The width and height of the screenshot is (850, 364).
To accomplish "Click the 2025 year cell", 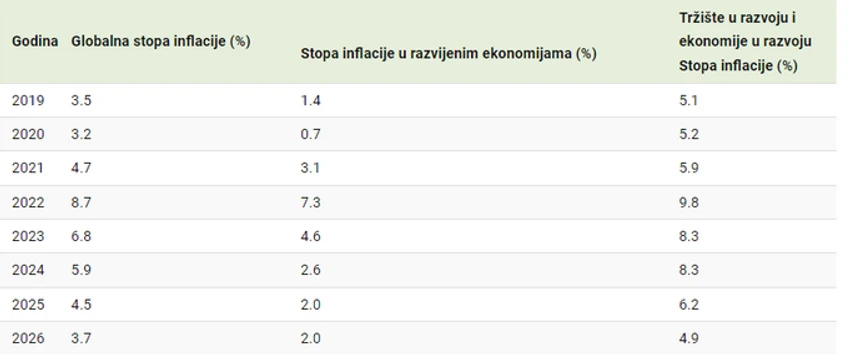I will point(28,304).
